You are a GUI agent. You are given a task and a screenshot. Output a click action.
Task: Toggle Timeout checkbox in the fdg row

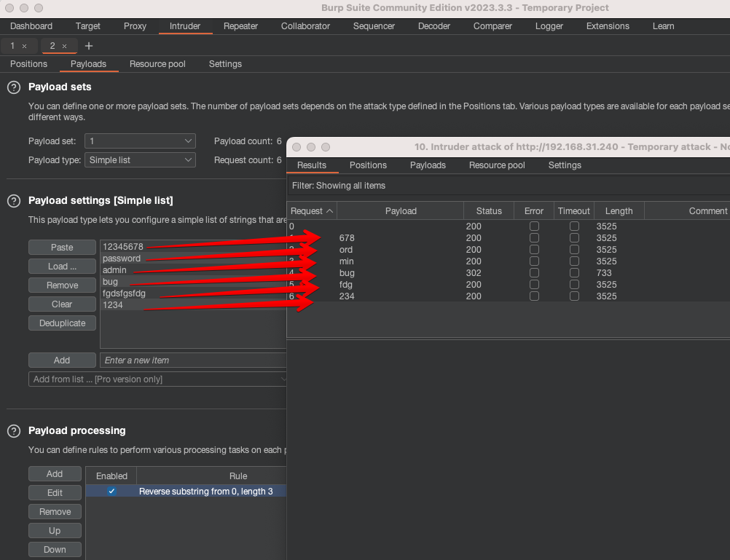click(574, 285)
